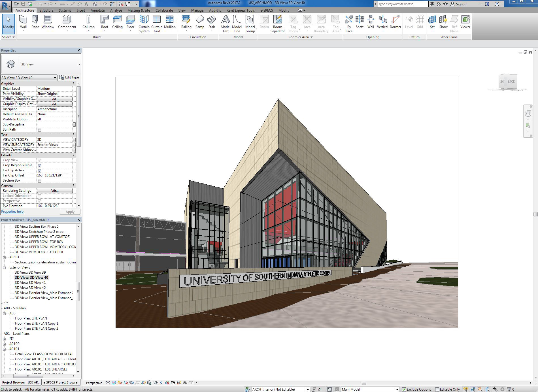Open the Model Group tool

250,24
